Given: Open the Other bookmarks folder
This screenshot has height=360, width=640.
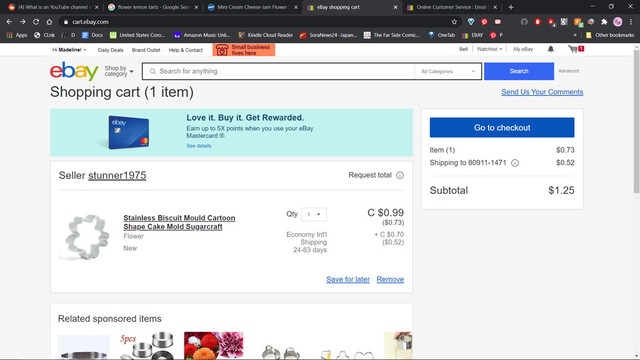Looking at the screenshot, I should coord(610,35).
